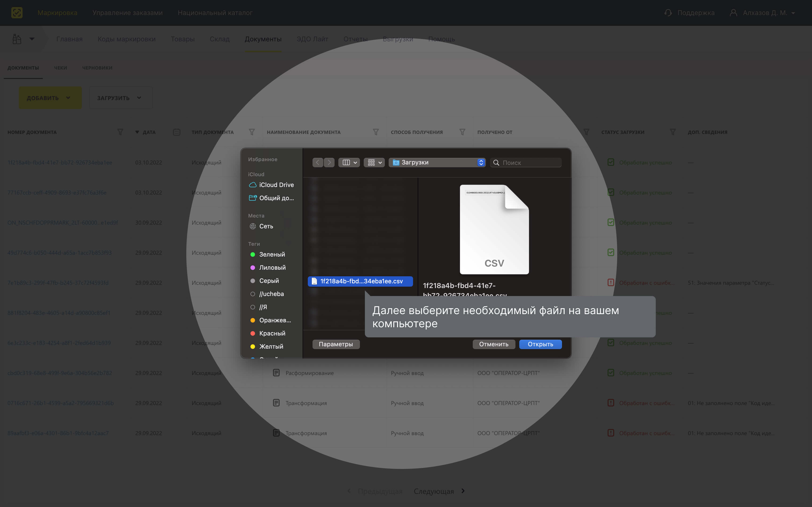Select the //Я tag
Screen dimensions: 812x507
[x=259, y=307]
